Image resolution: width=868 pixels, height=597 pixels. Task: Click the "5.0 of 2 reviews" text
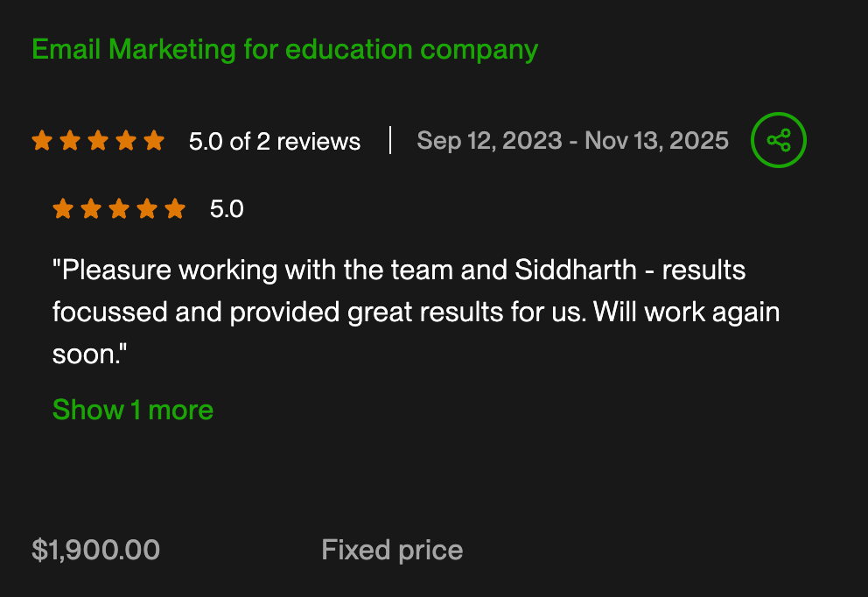[x=275, y=141]
